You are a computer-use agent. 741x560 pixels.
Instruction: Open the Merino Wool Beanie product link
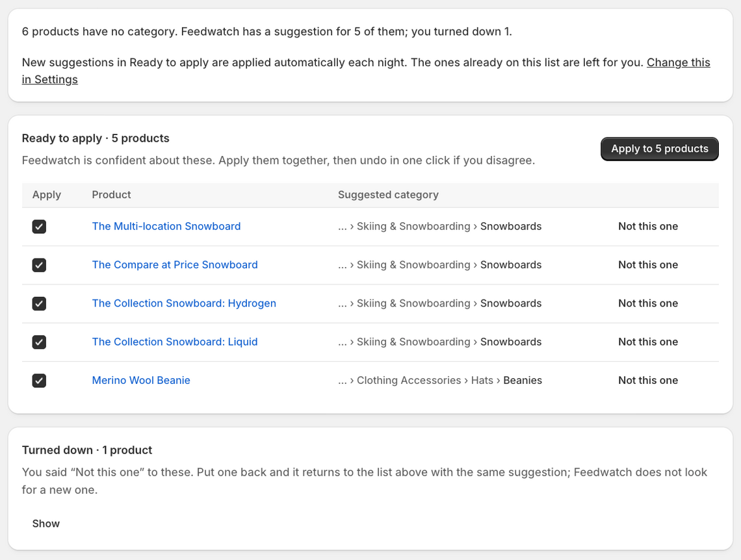[x=141, y=380]
